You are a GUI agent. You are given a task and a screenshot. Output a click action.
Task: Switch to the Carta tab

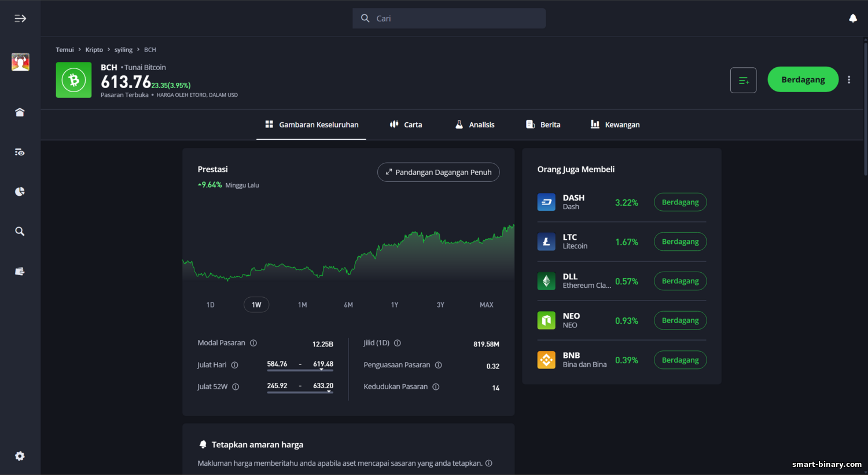(406, 125)
